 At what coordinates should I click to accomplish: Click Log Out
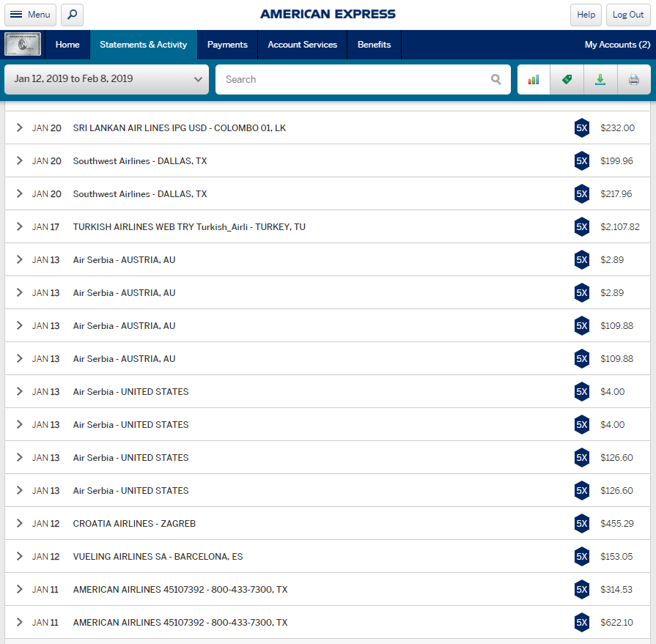[x=628, y=15]
